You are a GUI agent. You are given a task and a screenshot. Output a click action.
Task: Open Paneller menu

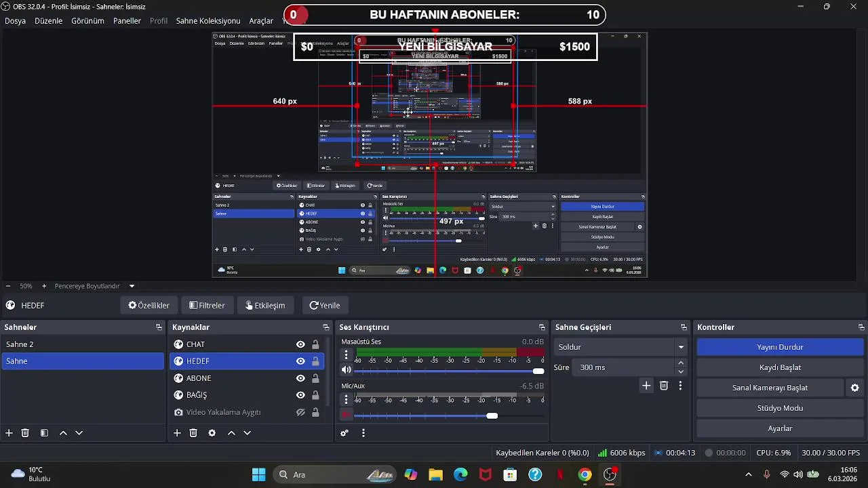127,21
